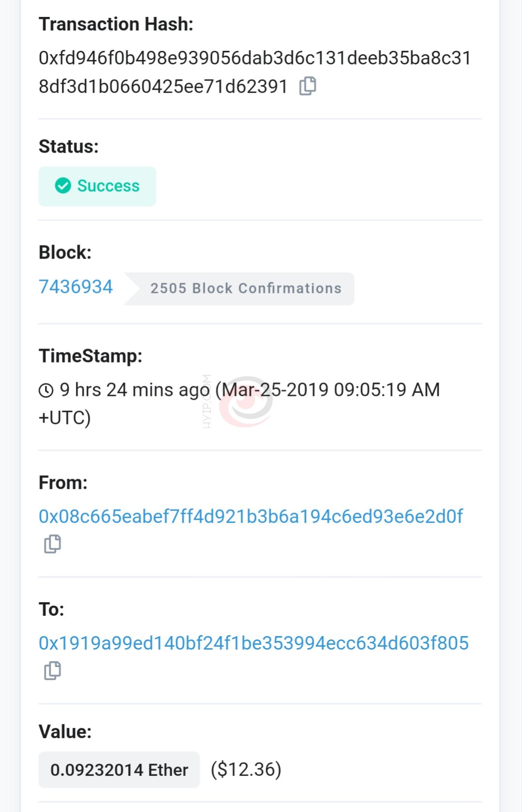
Task: Click the TimeStamp label
Action: point(90,356)
